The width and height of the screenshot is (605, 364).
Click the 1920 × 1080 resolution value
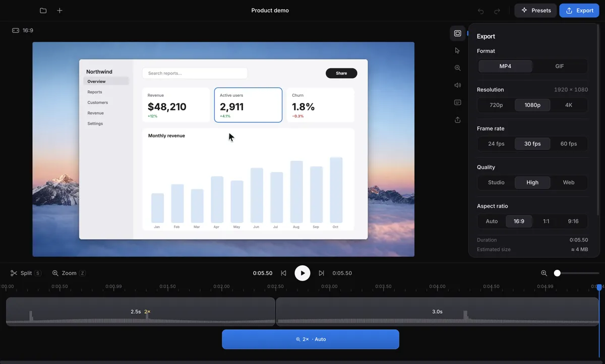click(571, 90)
